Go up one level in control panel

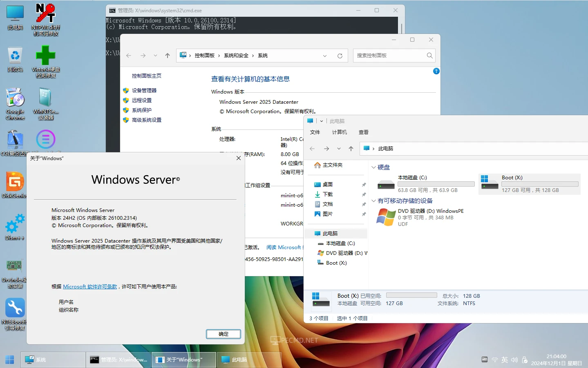coord(167,56)
